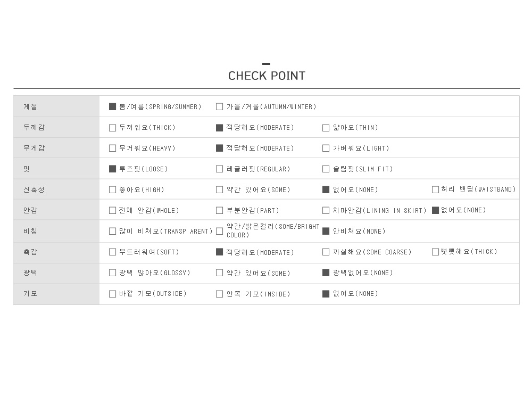Enable the Light (가벼워요) weight checkbox

(x=326, y=148)
